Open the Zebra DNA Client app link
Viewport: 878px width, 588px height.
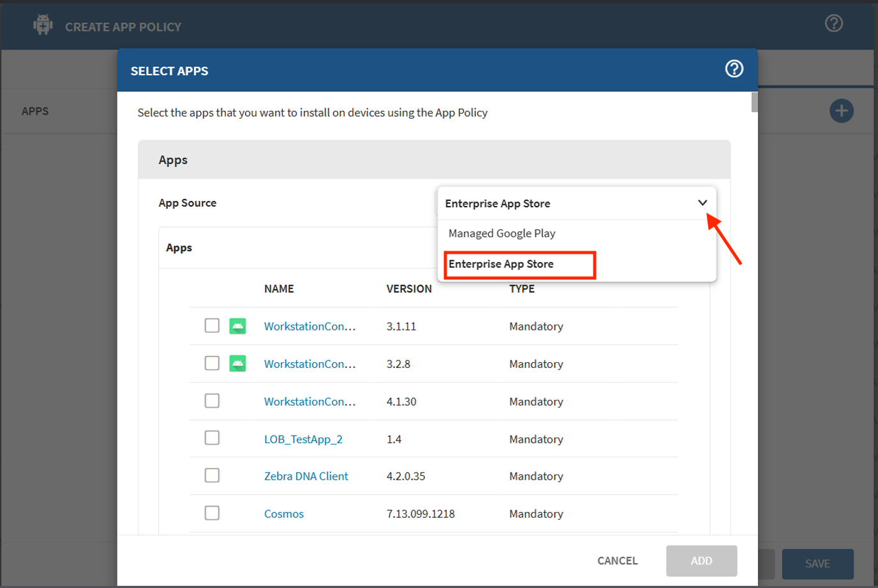tap(306, 476)
